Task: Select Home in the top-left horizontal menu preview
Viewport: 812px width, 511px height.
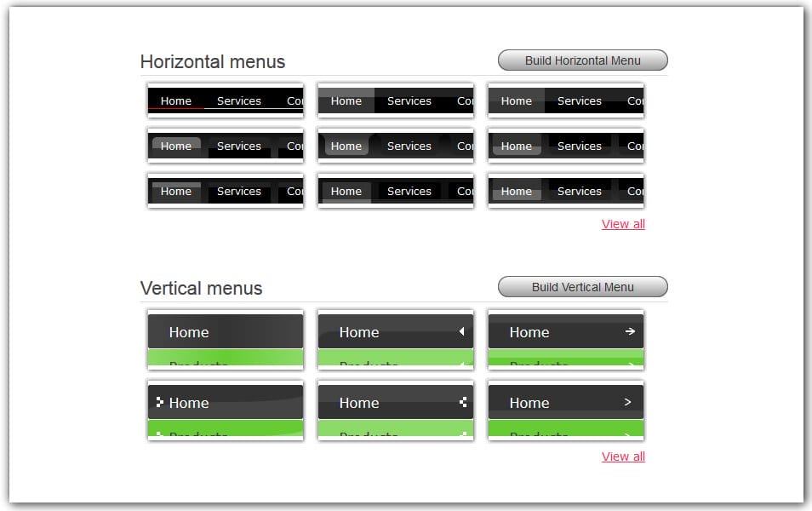Action: pos(174,100)
